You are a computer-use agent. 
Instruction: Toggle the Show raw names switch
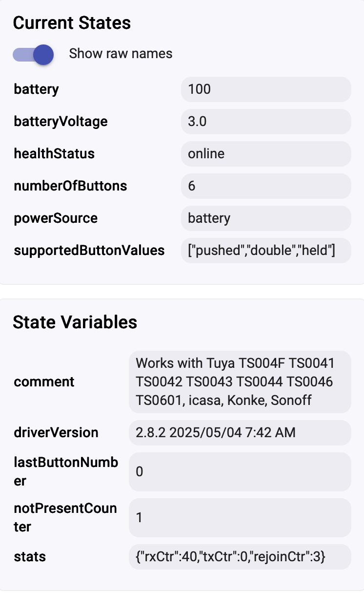pos(33,54)
